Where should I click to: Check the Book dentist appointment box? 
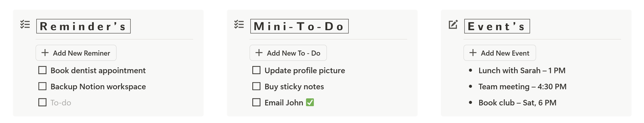click(42, 70)
